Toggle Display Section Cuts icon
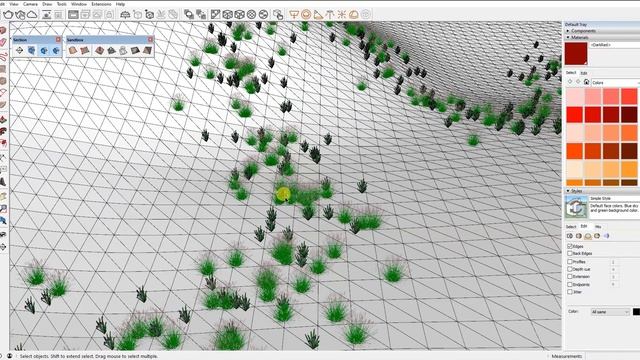Viewport: 640px width, 360px height. [44, 50]
